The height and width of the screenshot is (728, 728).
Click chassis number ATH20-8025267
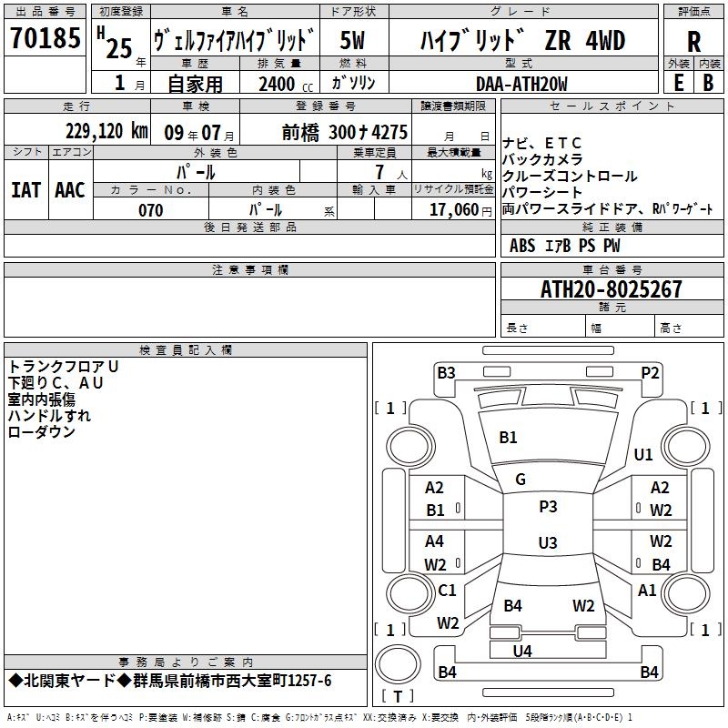(611, 290)
